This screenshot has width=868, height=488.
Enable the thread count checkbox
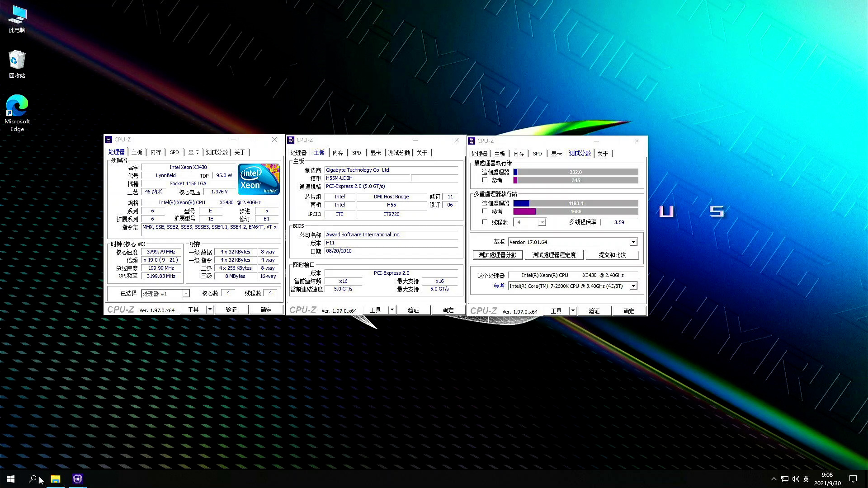click(485, 222)
